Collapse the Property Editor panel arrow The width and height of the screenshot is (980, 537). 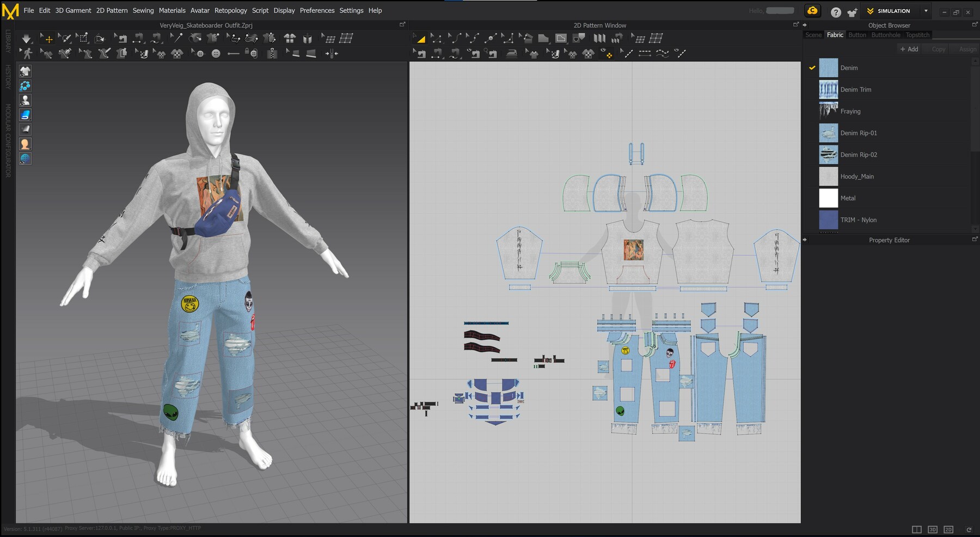tap(805, 240)
